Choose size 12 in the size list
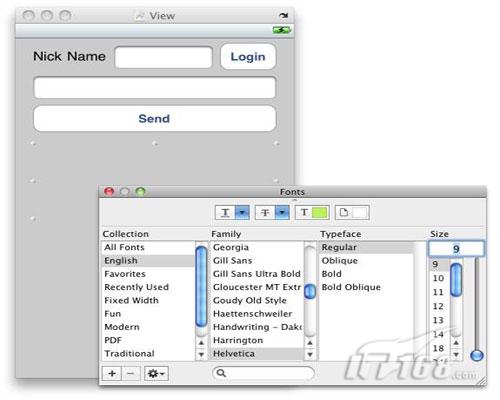This screenshot has width=500, height=400. point(439,306)
